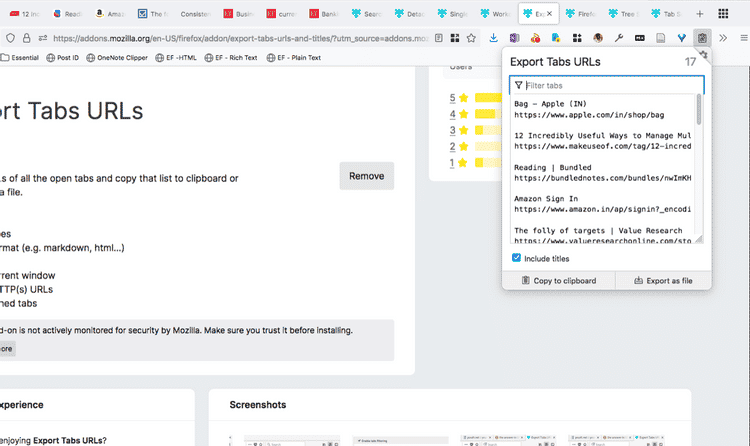Switch to the Tree Style tab
This screenshot has width=750, height=446.
point(624,14)
